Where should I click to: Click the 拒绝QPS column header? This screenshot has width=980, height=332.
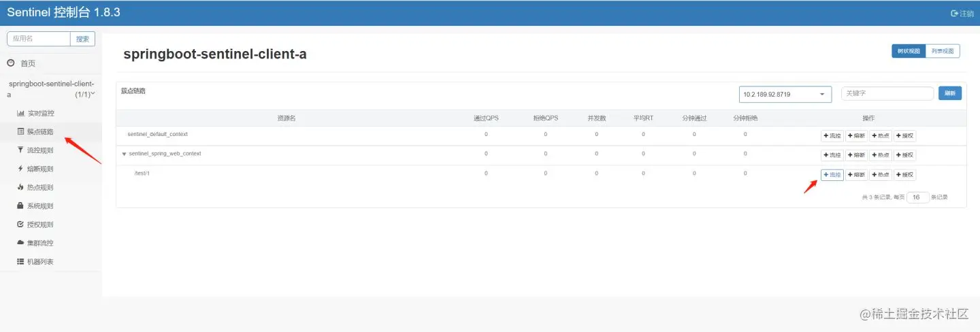tap(545, 118)
